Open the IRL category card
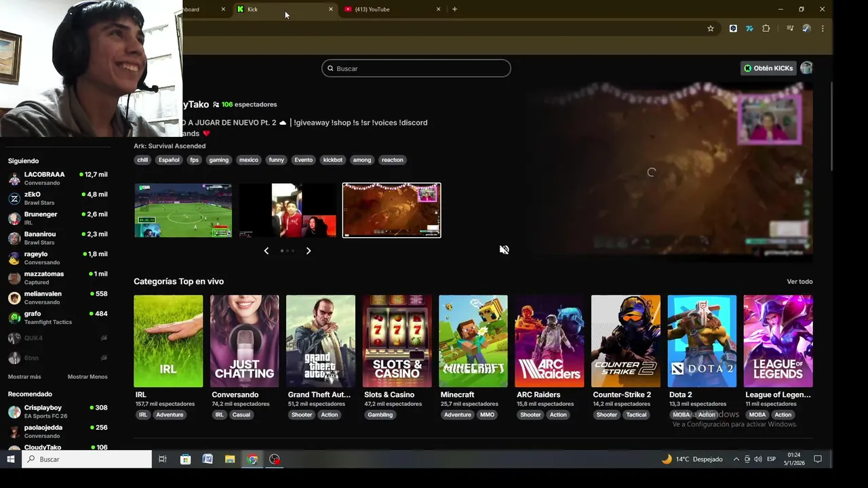The width and height of the screenshot is (868, 488). point(168,341)
